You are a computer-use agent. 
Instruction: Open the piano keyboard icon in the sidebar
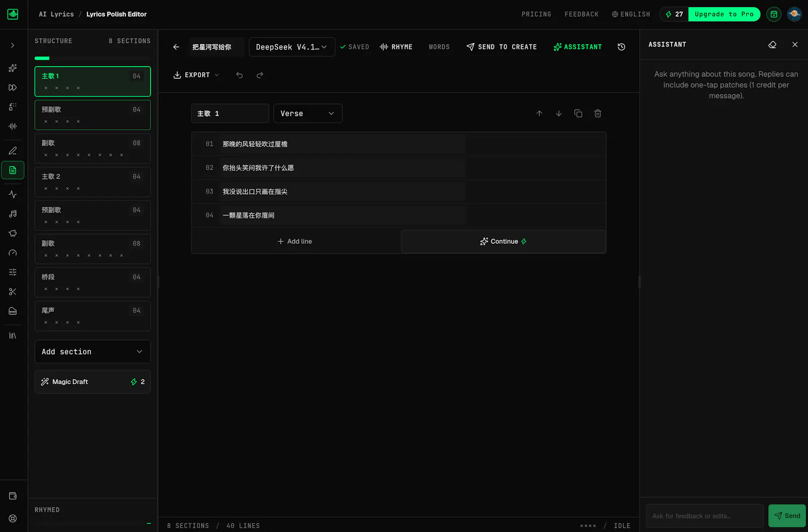(13, 311)
